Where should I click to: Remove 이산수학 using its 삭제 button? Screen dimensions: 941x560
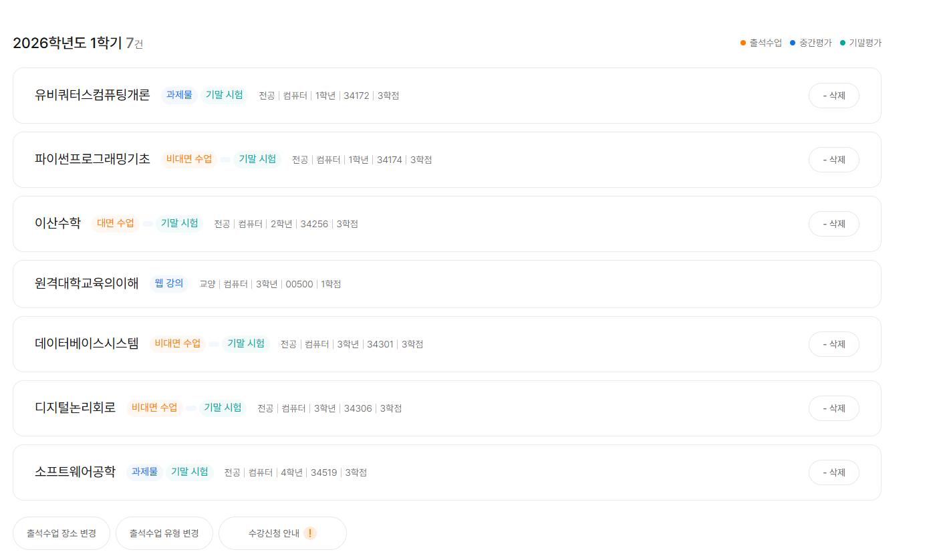point(833,224)
